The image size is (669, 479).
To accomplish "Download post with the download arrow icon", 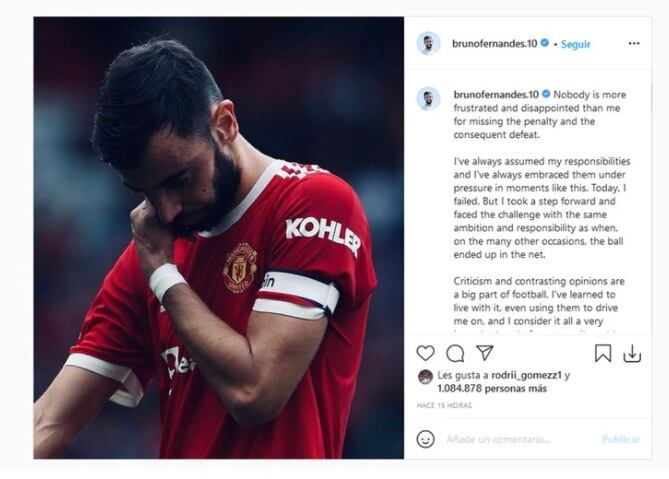I will (x=632, y=354).
